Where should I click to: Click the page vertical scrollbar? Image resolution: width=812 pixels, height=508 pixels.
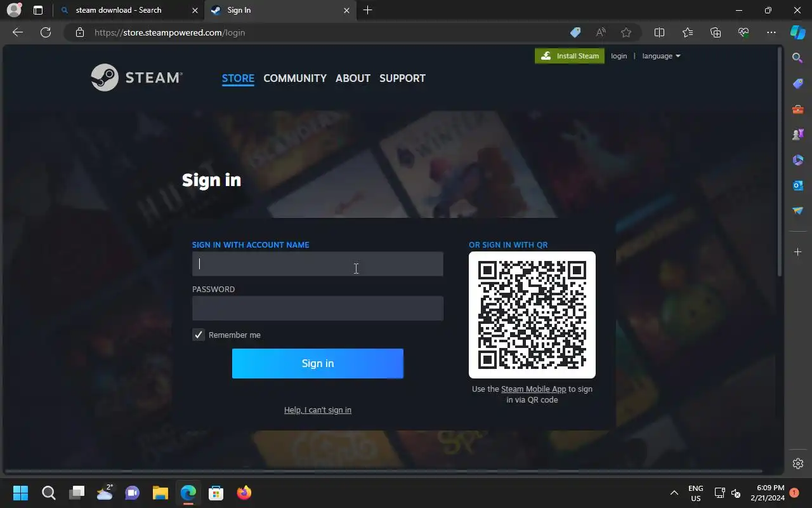780,162
